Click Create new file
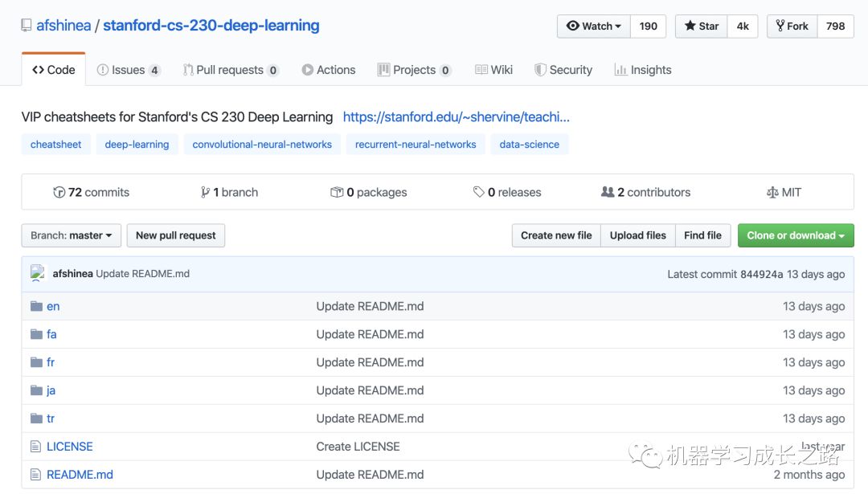This screenshot has height=494, width=868. tap(556, 235)
